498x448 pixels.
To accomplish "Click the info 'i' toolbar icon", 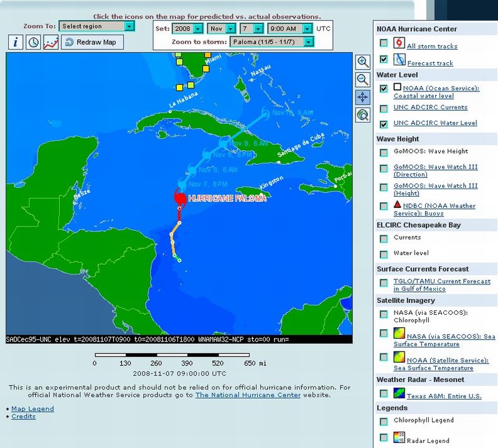I will point(16,42).
